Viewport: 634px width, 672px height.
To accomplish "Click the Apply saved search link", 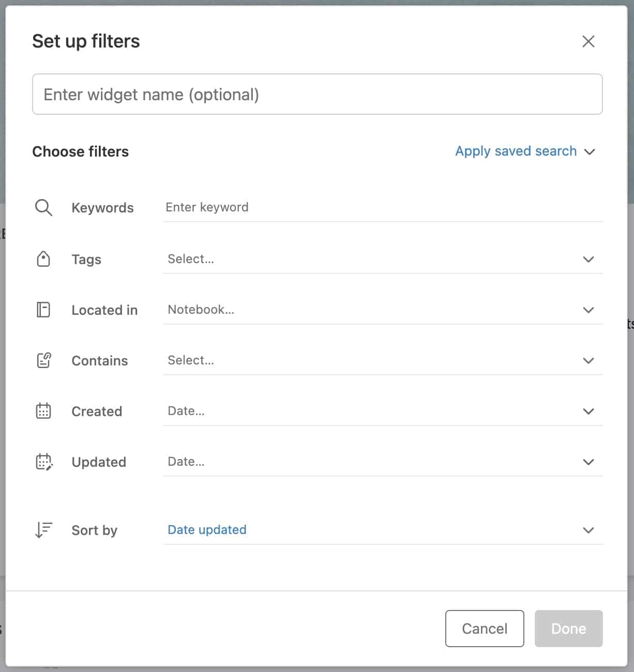I will pyautogui.click(x=516, y=151).
